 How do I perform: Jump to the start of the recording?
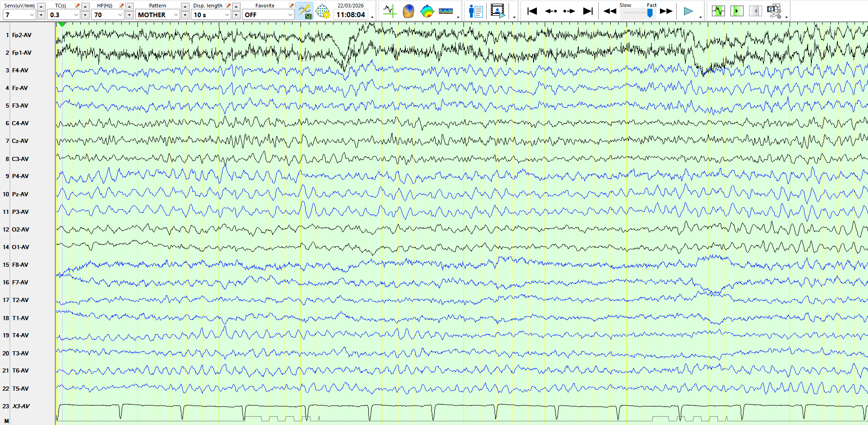pyautogui.click(x=532, y=11)
